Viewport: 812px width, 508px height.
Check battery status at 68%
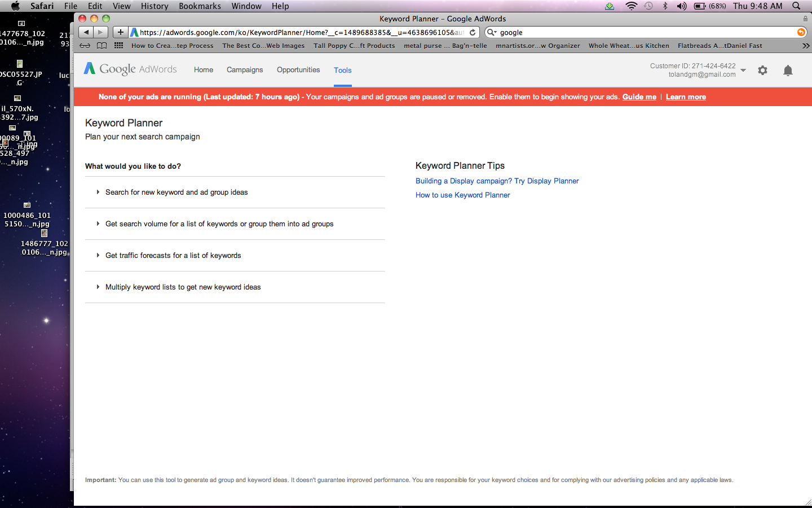(x=709, y=6)
